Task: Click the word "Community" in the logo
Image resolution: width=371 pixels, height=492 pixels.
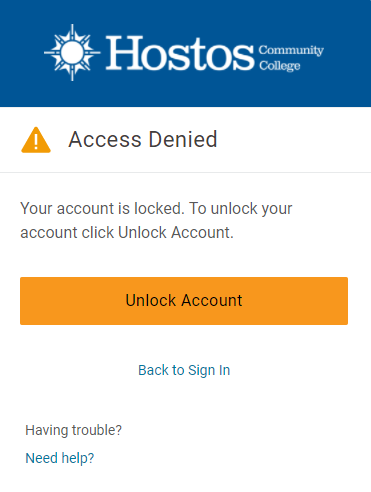Action: [291, 50]
